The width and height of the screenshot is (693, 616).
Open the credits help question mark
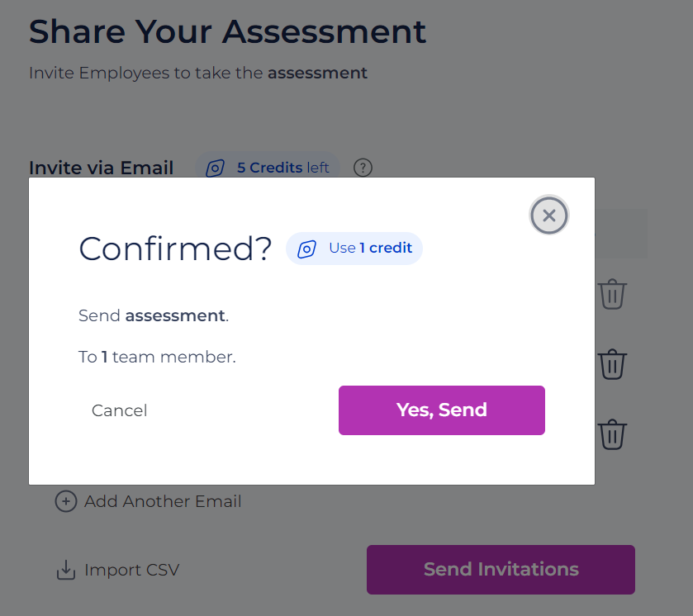click(x=363, y=168)
